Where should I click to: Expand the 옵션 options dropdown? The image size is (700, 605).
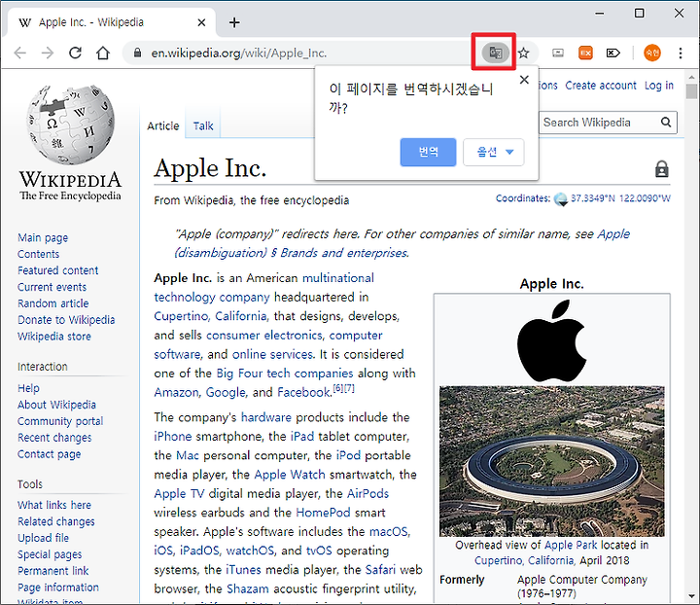point(493,153)
